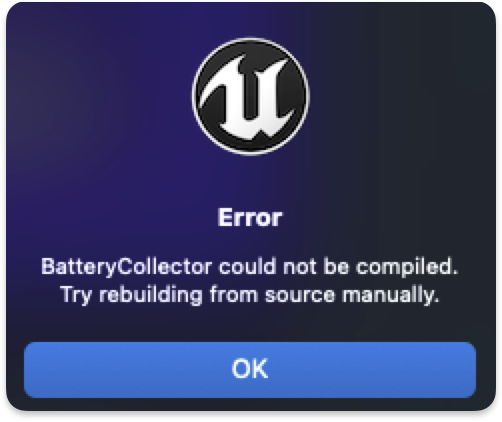Click the dialog's wide blue OK button
502x422 pixels.
250,370
